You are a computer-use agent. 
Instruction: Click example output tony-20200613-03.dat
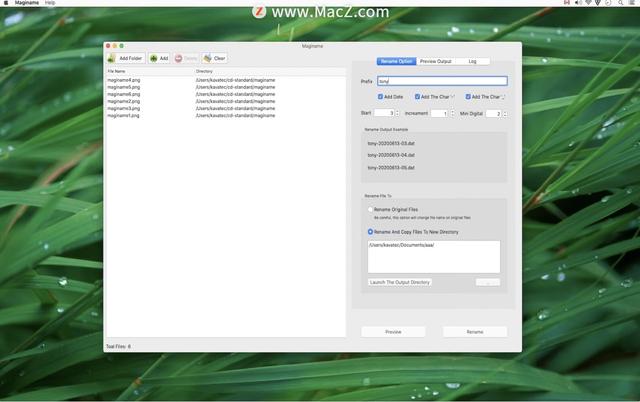click(391, 144)
